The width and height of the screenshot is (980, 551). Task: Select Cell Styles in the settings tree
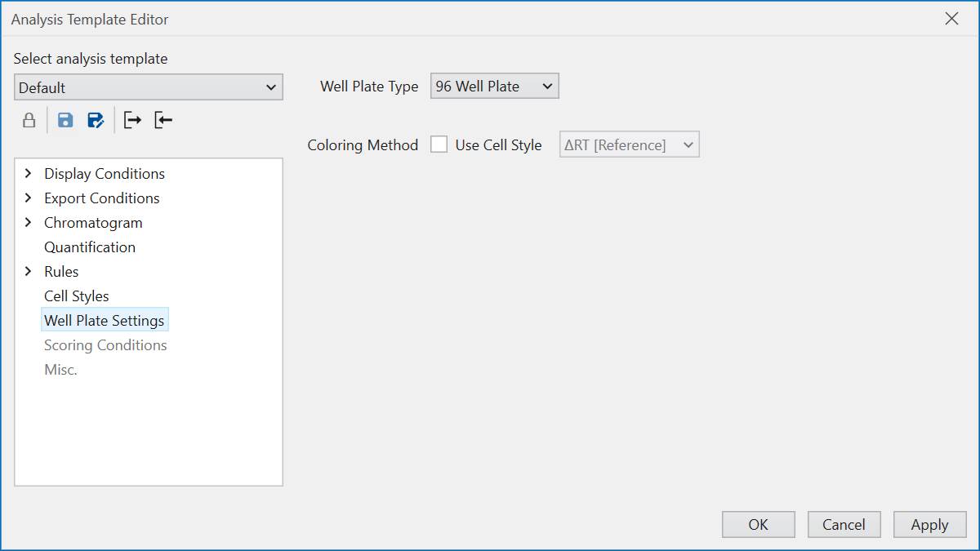77,296
